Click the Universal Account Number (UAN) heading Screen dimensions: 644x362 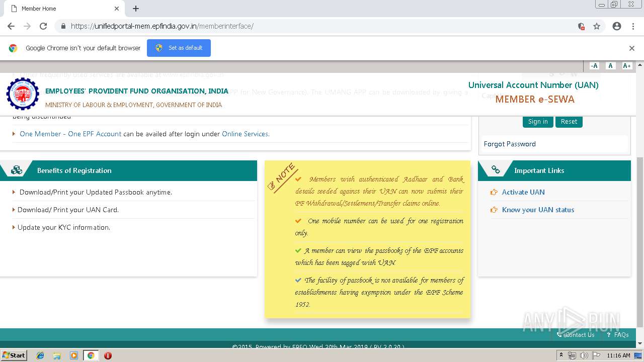pos(533,85)
